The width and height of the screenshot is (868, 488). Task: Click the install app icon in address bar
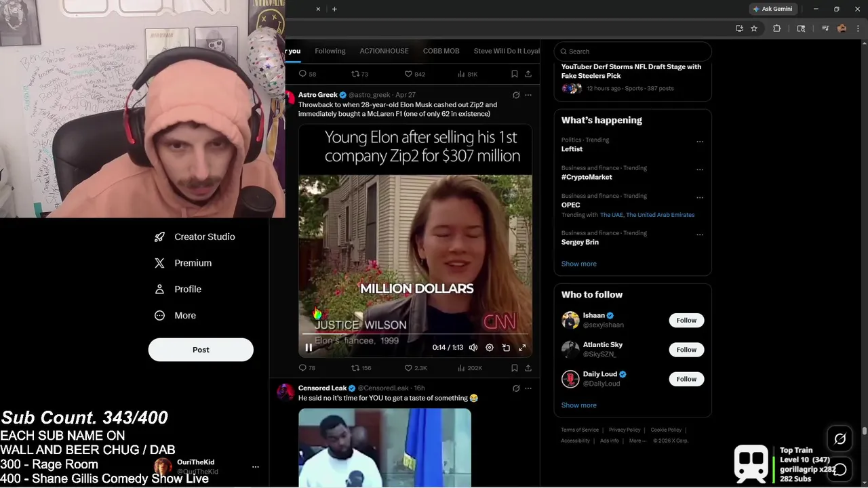coord(739,28)
